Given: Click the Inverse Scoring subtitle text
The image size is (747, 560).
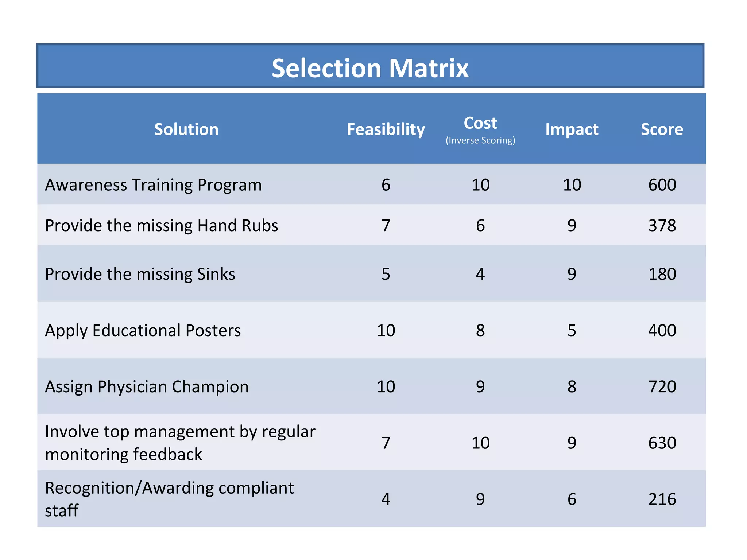Looking at the screenshot, I should (480, 140).
